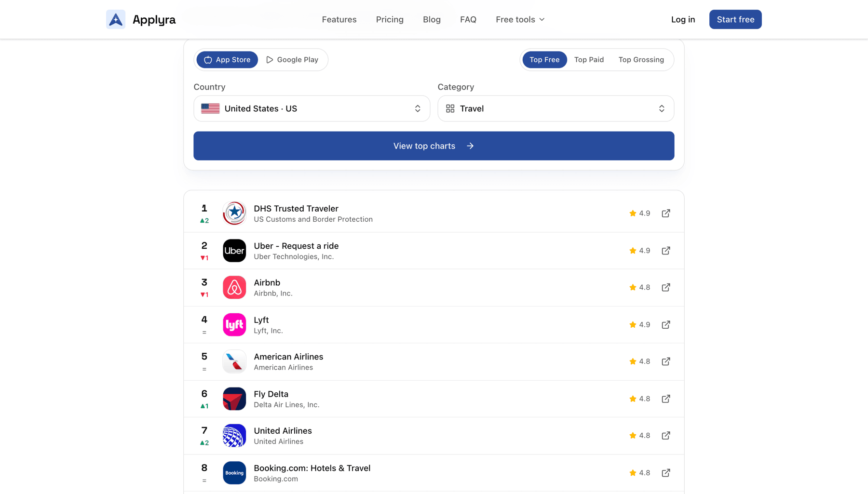Open the Country dropdown
This screenshot has width=868, height=494.
(312, 108)
